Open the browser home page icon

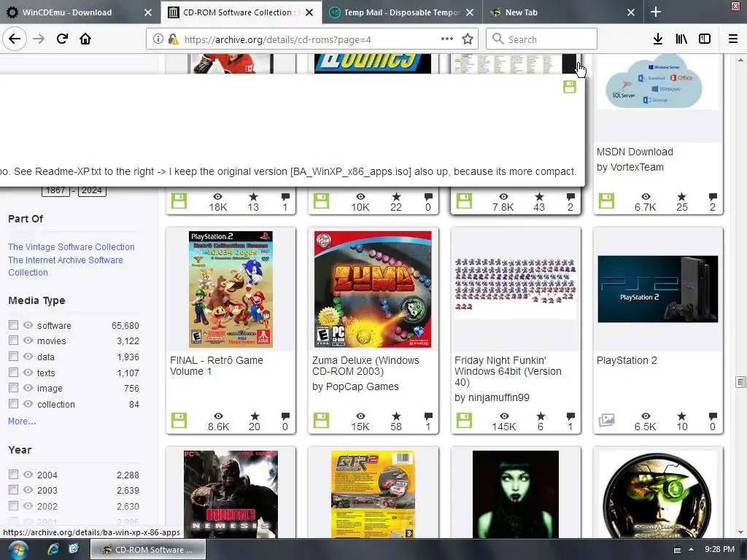click(x=85, y=39)
